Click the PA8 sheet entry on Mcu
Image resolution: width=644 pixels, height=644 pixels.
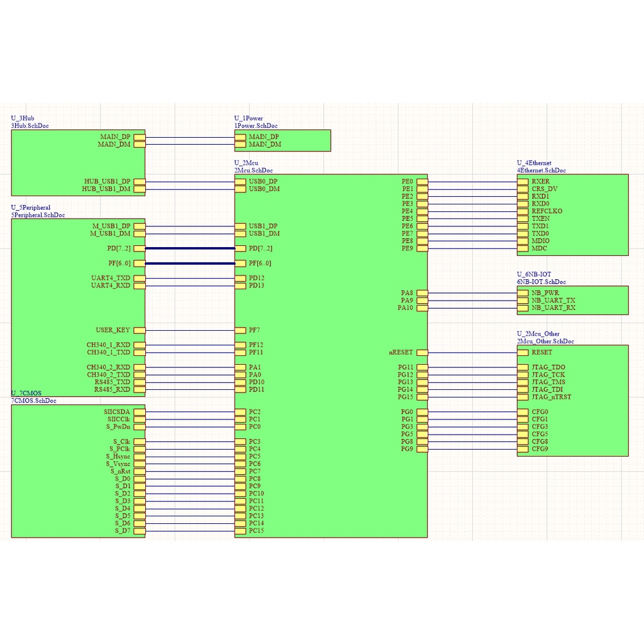[x=422, y=293]
